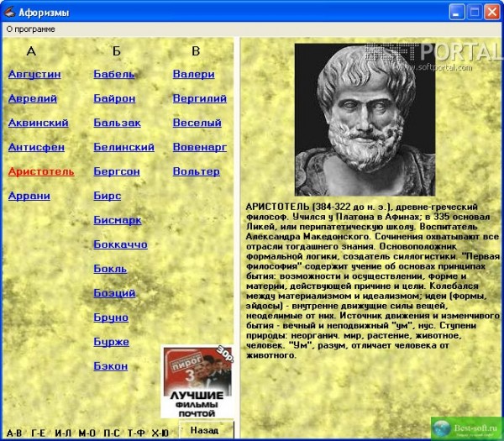
Task: Open the Бокль link
Action: tap(110, 269)
